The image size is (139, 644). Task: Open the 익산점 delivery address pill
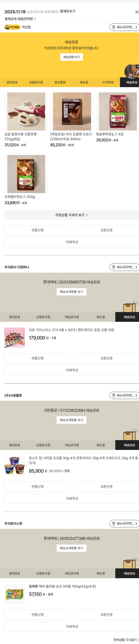124,27
